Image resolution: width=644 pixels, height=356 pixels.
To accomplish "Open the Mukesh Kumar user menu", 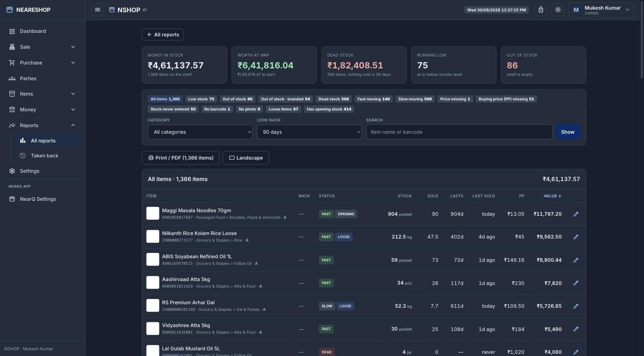I will (x=601, y=10).
